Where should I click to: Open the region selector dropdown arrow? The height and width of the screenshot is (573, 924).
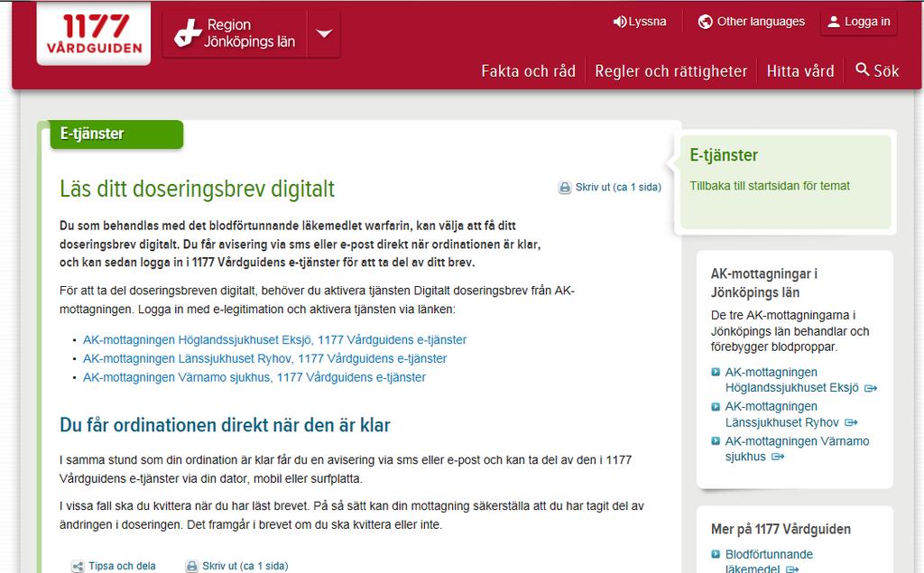pos(324,33)
